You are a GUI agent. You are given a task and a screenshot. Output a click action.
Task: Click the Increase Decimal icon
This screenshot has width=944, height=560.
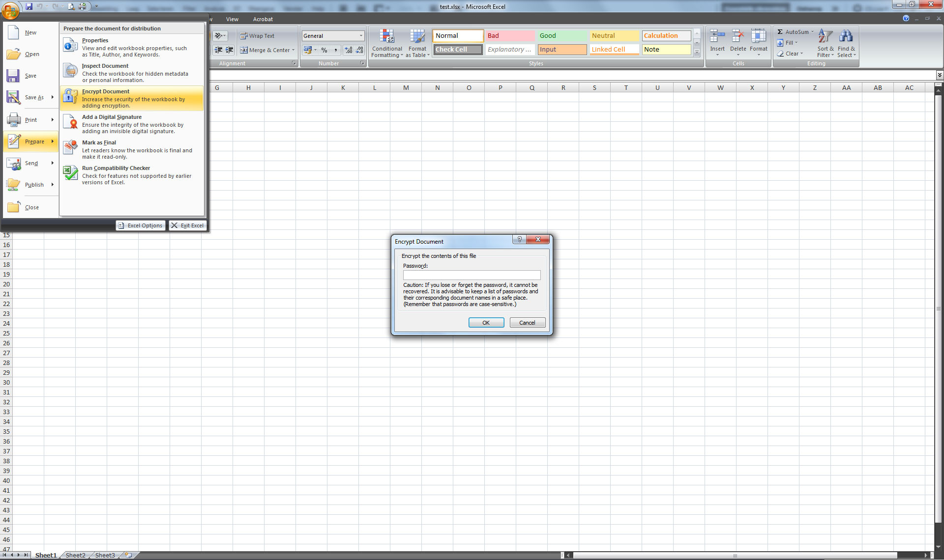348,50
